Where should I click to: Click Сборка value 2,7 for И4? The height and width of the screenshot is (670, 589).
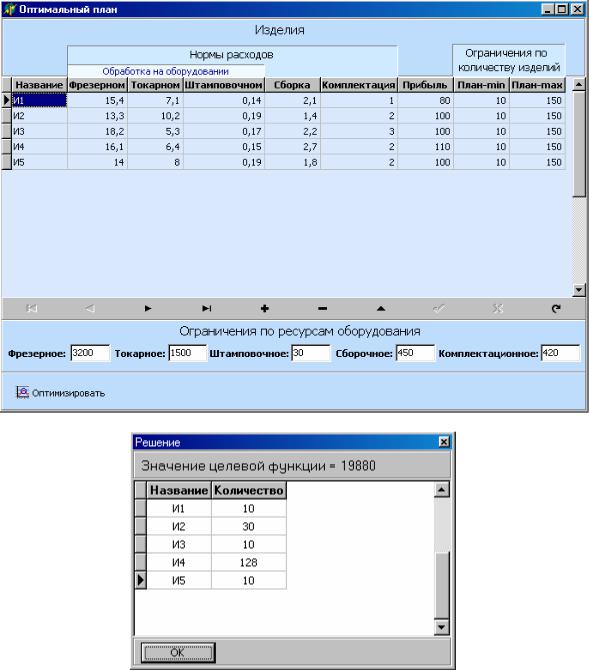292,147
